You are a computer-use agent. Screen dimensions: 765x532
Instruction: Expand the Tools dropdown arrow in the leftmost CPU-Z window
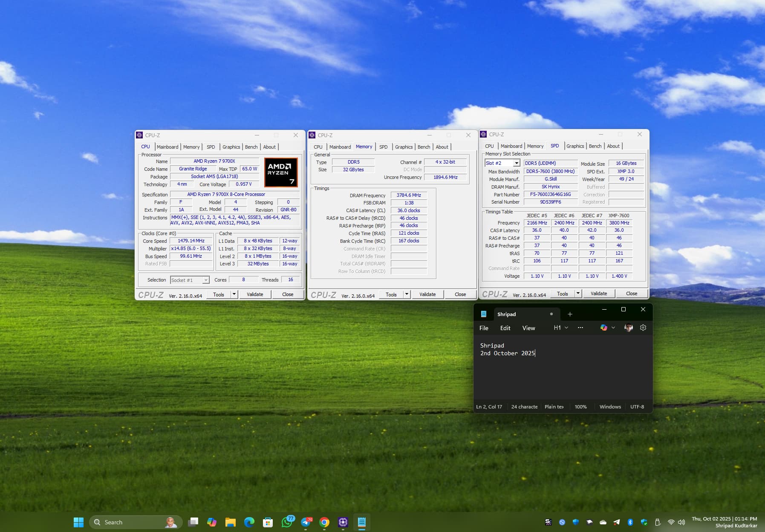point(234,294)
